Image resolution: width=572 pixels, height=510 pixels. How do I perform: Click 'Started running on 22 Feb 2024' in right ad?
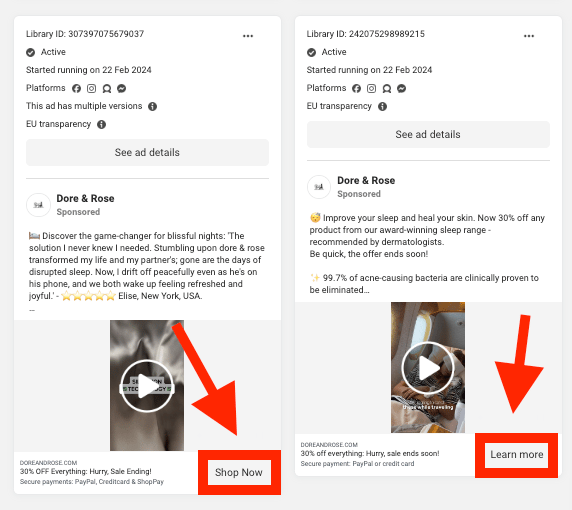(369, 70)
